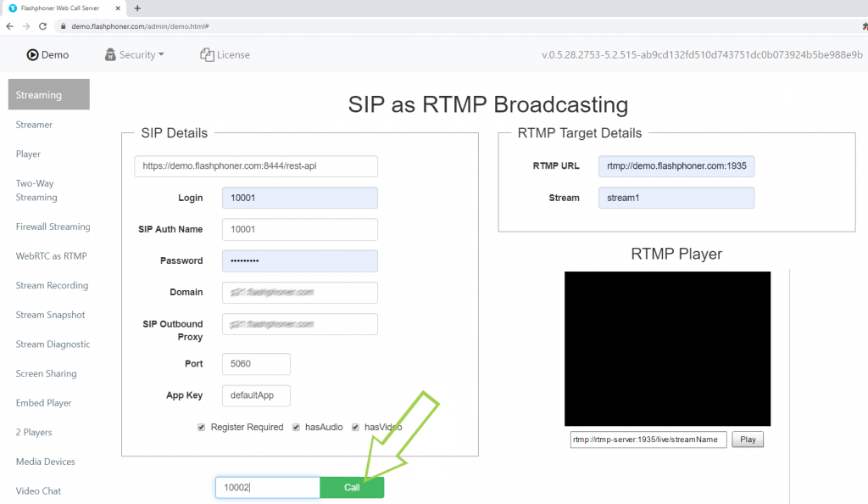Image resolution: width=868 pixels, height=504 pixels.
Task: Reload the page with refresh icon
Action: (42, 26)
